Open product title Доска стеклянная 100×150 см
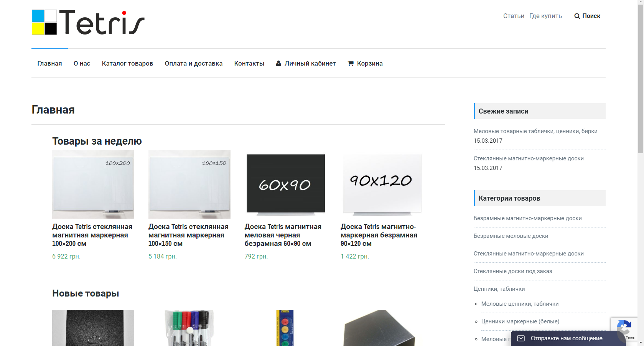This screenshot has height=346, width=644. pyautogui.click(x=188, y=235)
